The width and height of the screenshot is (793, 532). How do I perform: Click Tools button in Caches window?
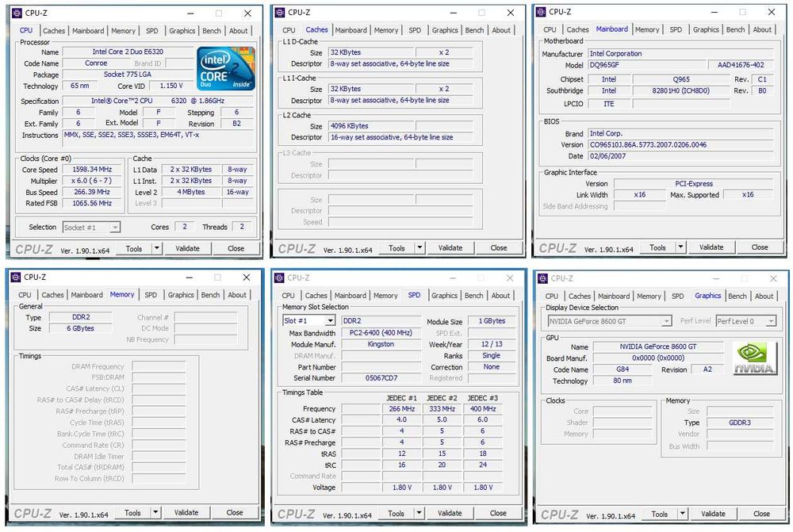click(396, 248)
